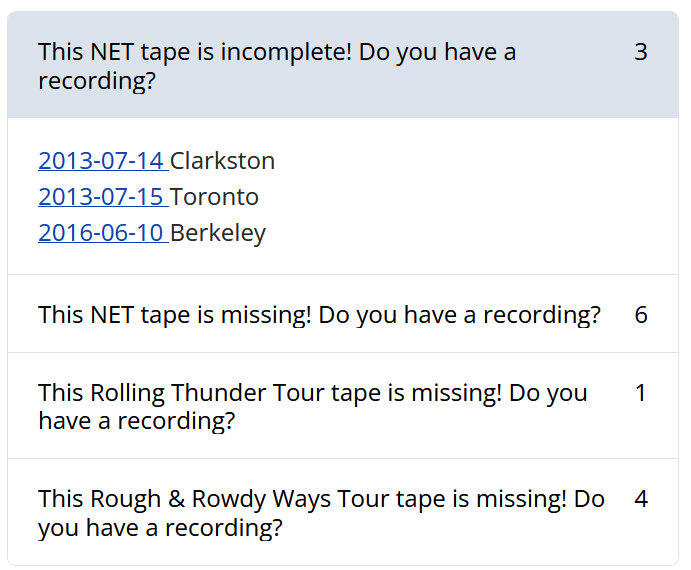Click the count 4 beside Rough & Rowdy
This screenshot has height=570, width=691.
click(641, 498)
